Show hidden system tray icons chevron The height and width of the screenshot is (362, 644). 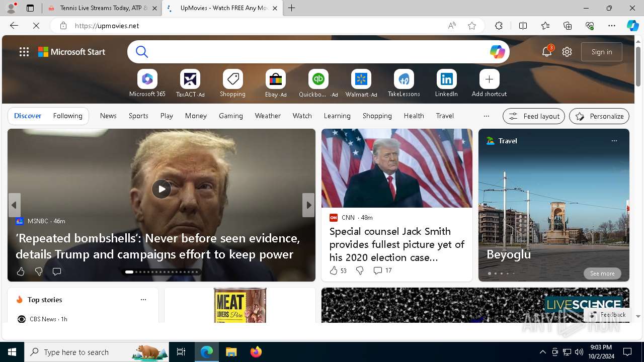542,352
